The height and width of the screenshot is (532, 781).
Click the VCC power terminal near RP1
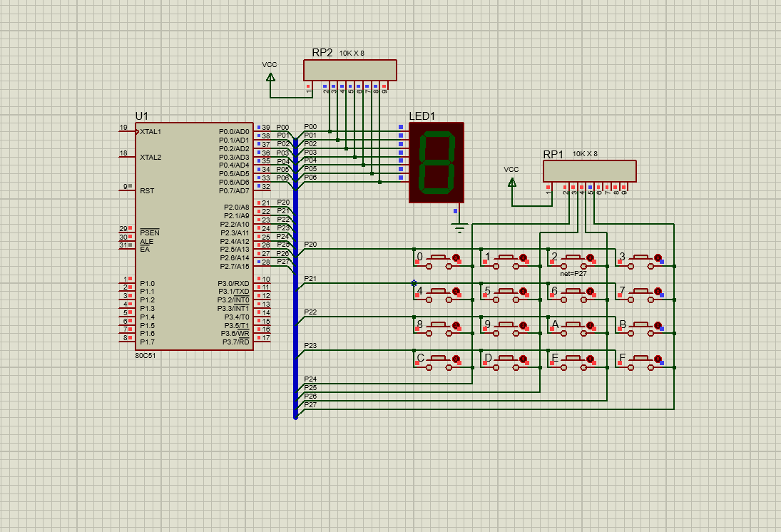click(511, 182)
